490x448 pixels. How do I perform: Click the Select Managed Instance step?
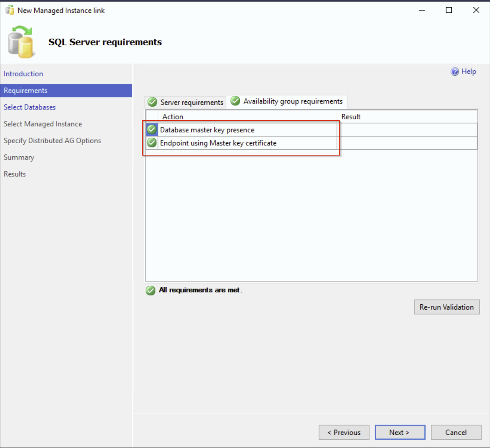click(x=43, y=124)
